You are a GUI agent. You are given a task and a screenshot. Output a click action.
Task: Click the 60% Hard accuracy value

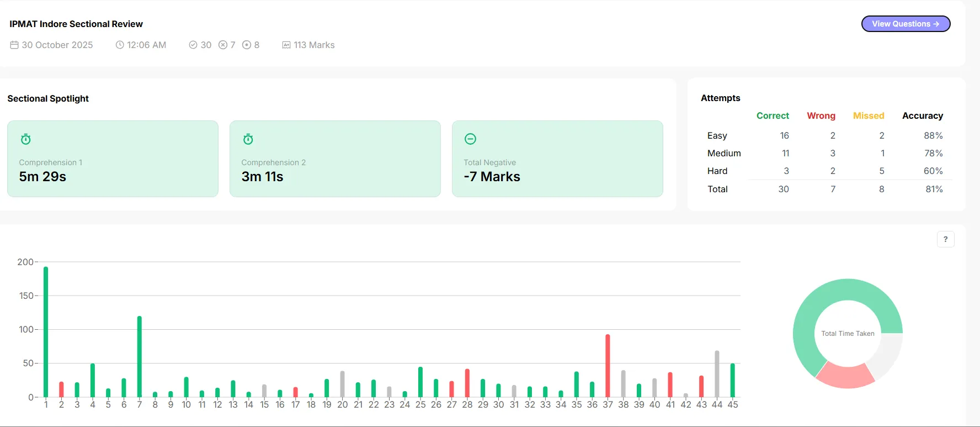pos(933,171)
